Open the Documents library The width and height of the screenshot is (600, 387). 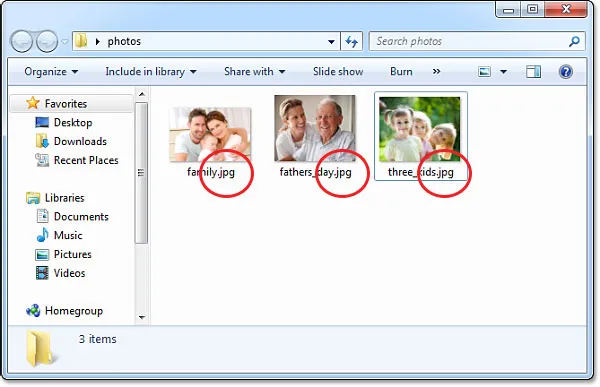[x=81, y=217]
